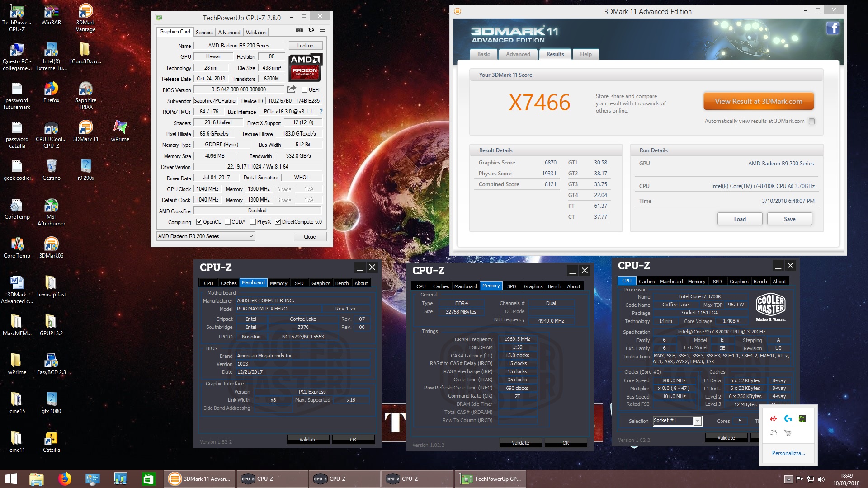This screenshot has width=868, height=488.
Task: Open the Catzilla desktop icon
Action: (51, 442)
